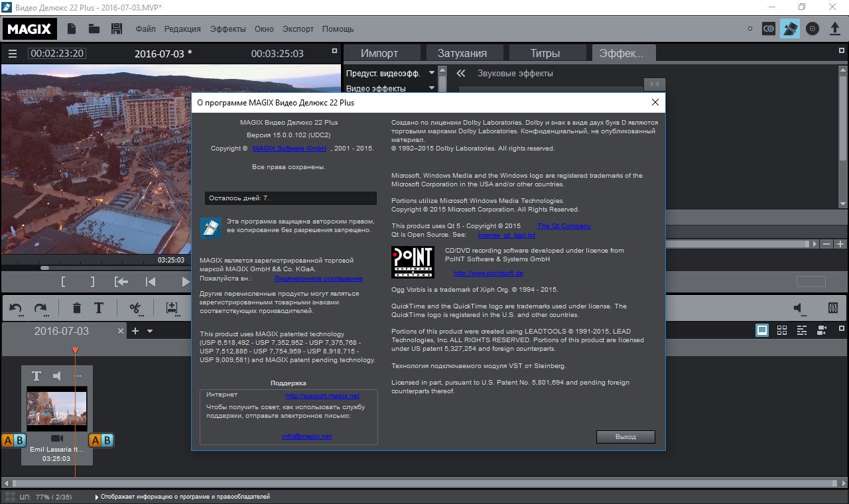
Task: Switch to timeline track view mode
Action: click(x=802, y=330)
